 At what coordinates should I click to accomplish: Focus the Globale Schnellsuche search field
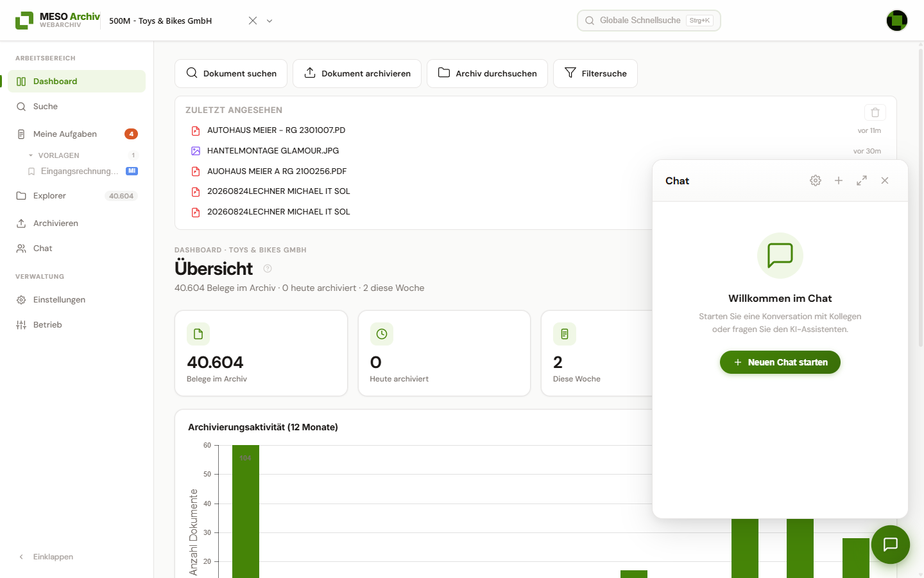coord(649,21)
